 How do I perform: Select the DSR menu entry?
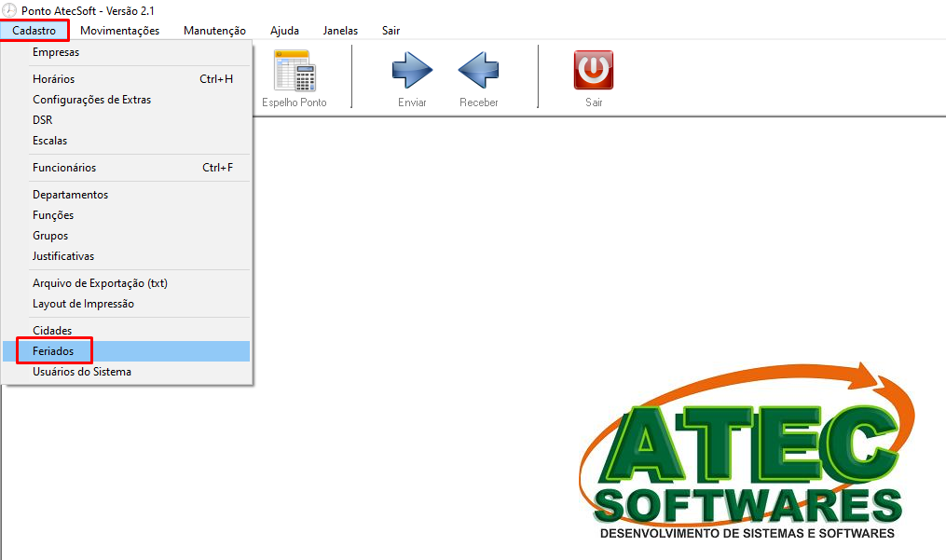tap(126, 120)
